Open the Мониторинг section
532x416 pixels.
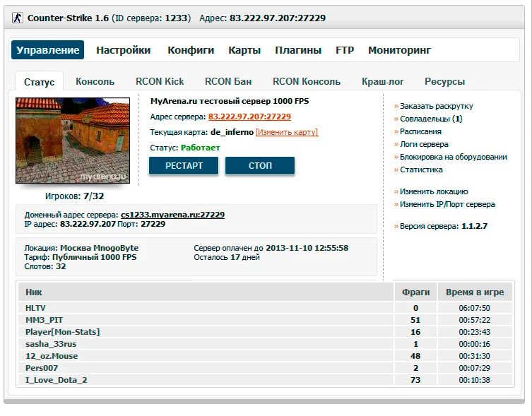(x=399, y=50)
